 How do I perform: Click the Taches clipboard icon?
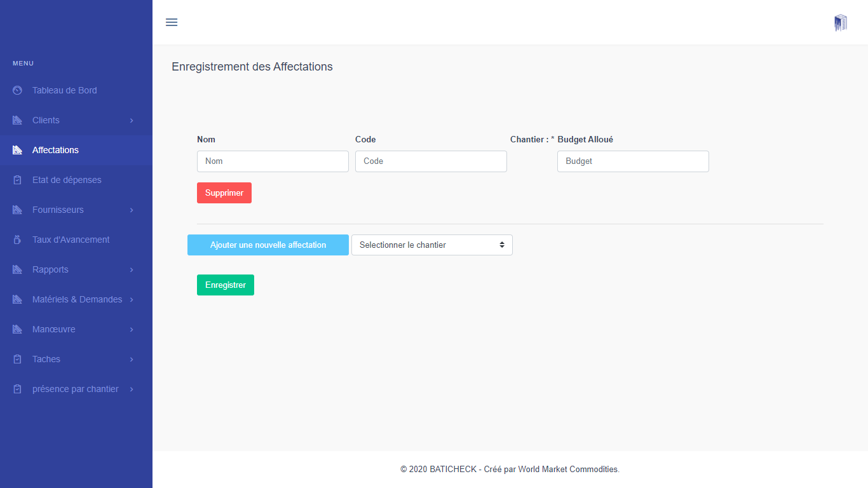click(18, 359)
